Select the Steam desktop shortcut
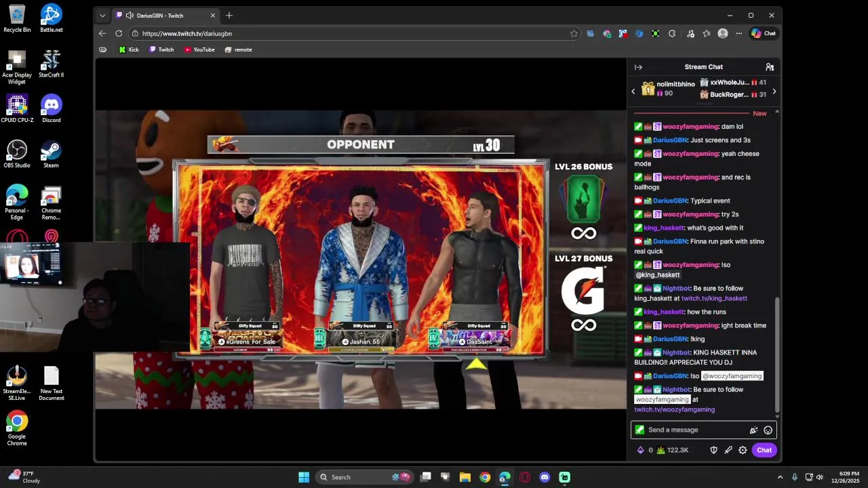This screenshot has height=488, width=868. pyautogui.click(x=51, y=154)
